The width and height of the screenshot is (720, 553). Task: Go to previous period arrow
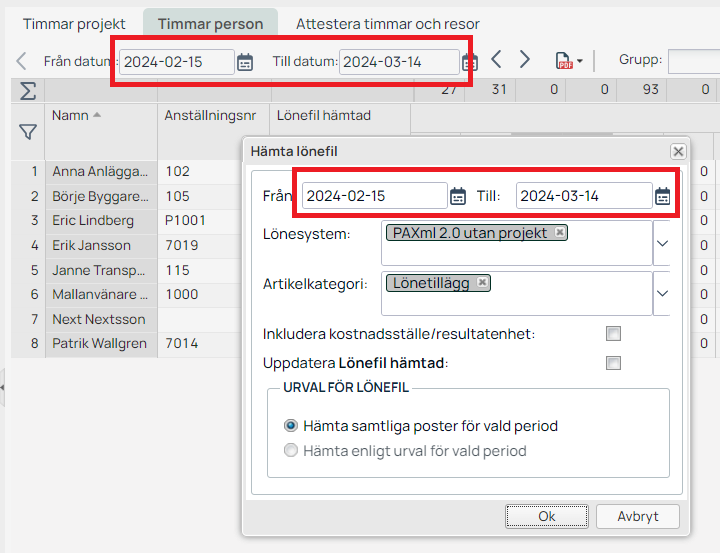[496, 60]
